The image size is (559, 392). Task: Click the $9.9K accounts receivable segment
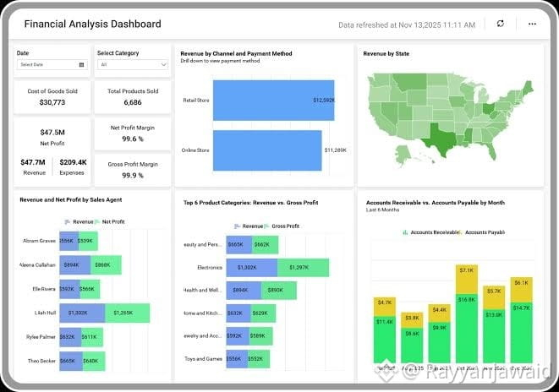[x=439, y=343]
